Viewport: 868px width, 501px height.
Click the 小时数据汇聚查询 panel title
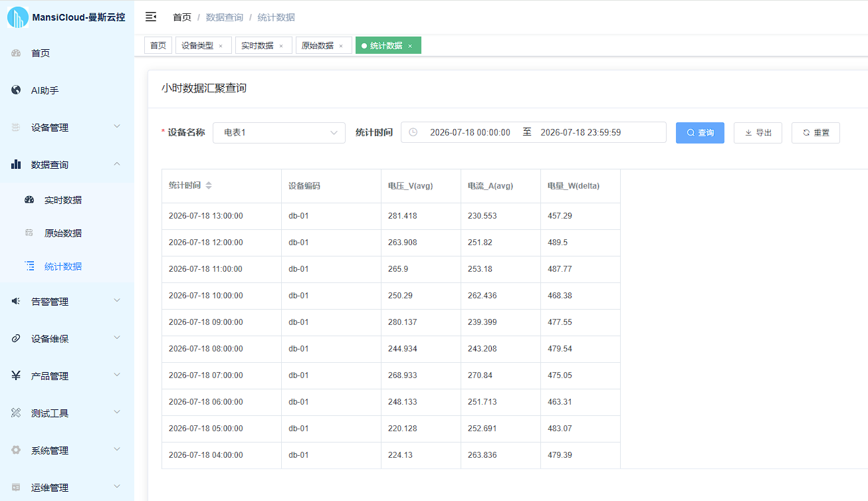click(204, 88)
